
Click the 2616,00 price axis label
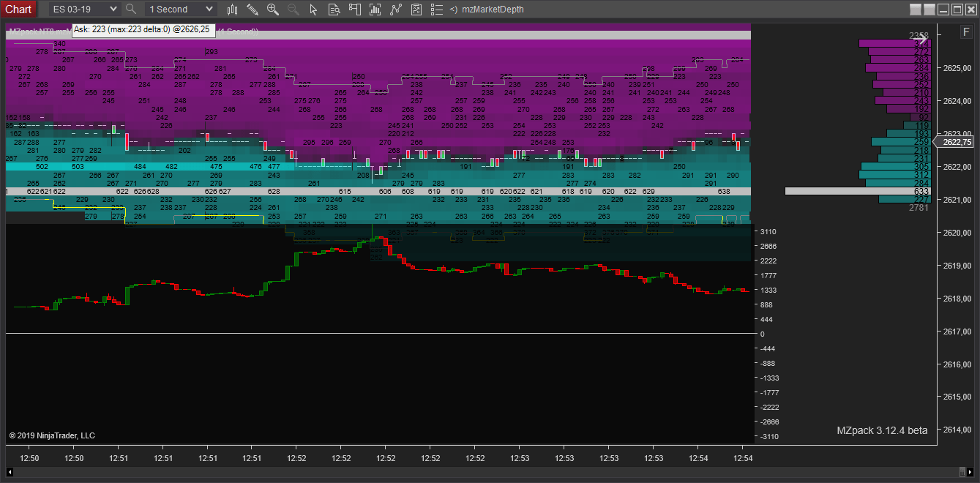957,364
